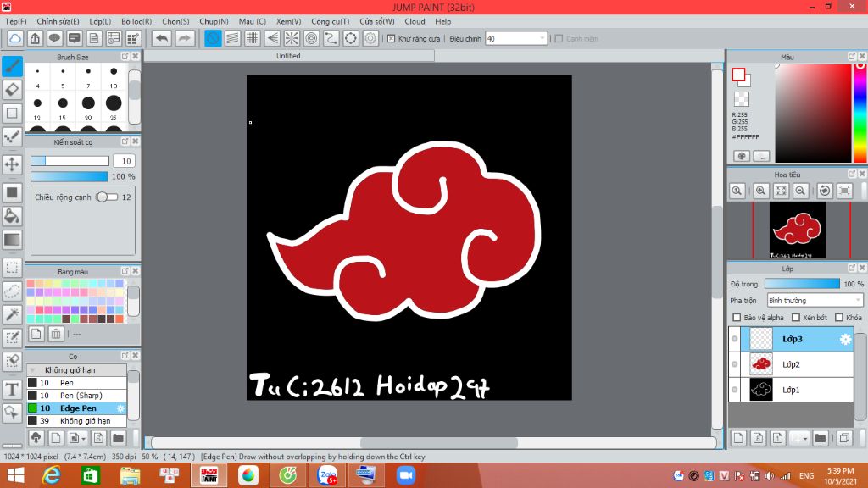This screenshot has width=868, height=488.
Task: Click the share/export icon in toolbar
Action: click(35, 38)
